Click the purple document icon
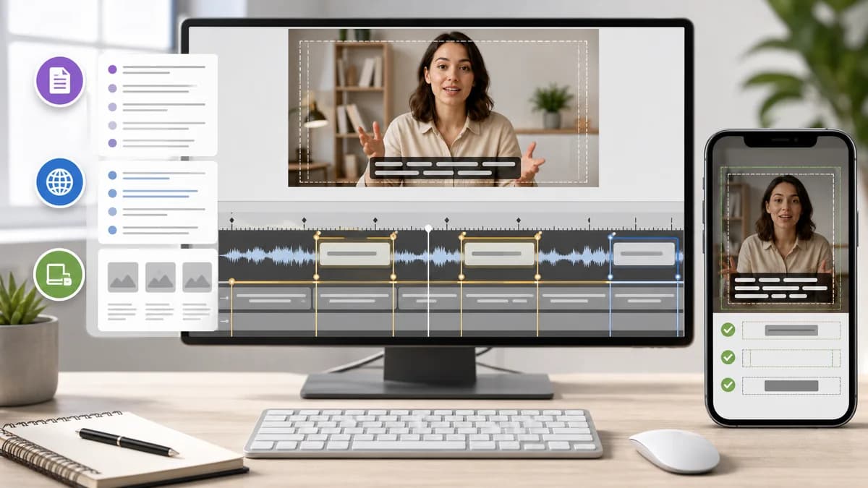The width and height of the screenshot is (868, 488). click(x=59, y=81)
